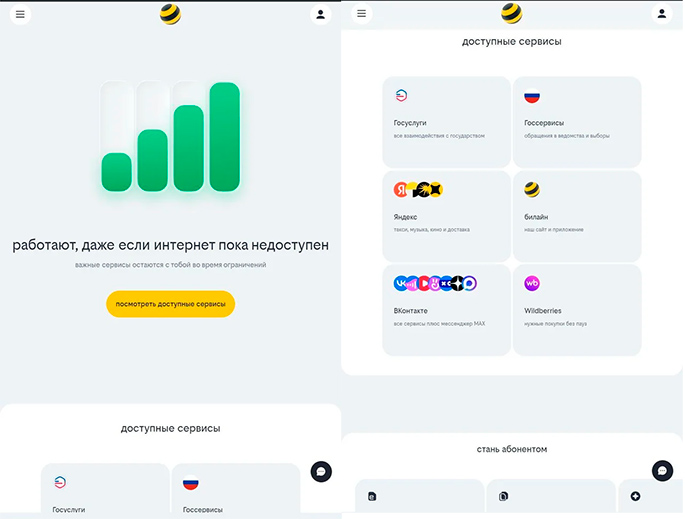Open the билайн site and app card
685x519 pixels.
coord(577,216)
